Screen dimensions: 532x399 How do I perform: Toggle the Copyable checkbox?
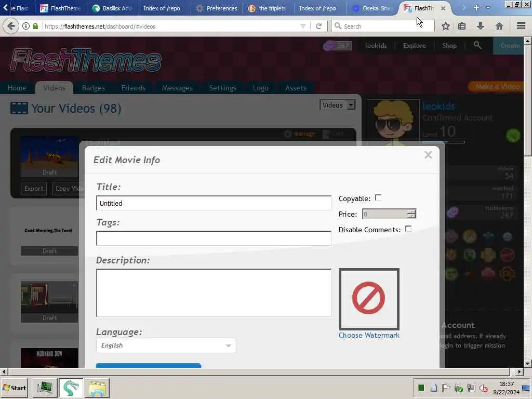(x=378, y=198)
